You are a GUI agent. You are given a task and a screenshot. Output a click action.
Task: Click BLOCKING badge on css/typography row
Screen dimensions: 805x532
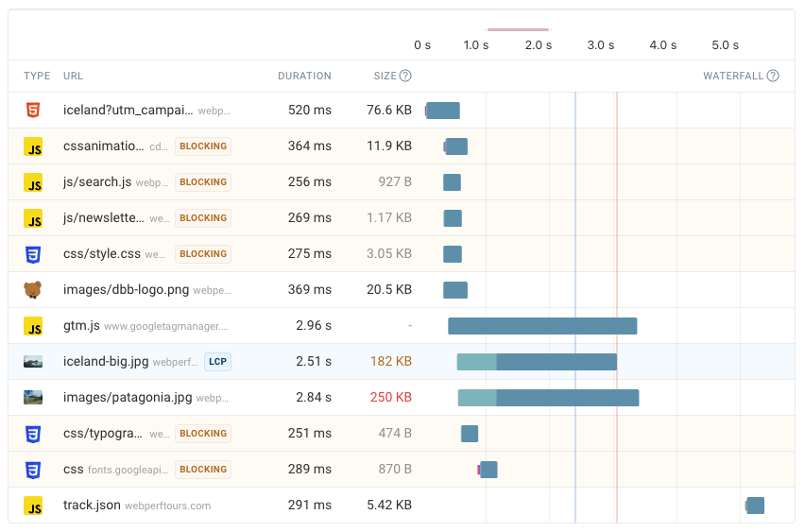[203, 434]
